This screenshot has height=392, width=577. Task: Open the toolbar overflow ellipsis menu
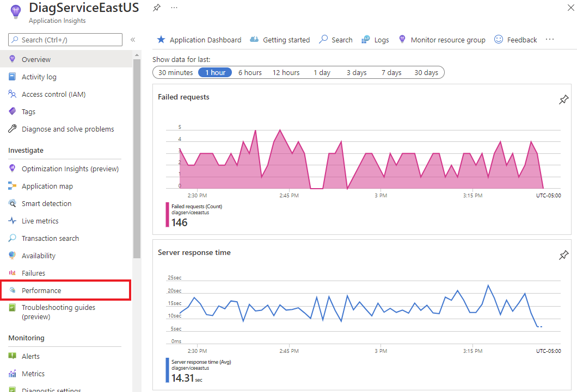pos(549,40)
